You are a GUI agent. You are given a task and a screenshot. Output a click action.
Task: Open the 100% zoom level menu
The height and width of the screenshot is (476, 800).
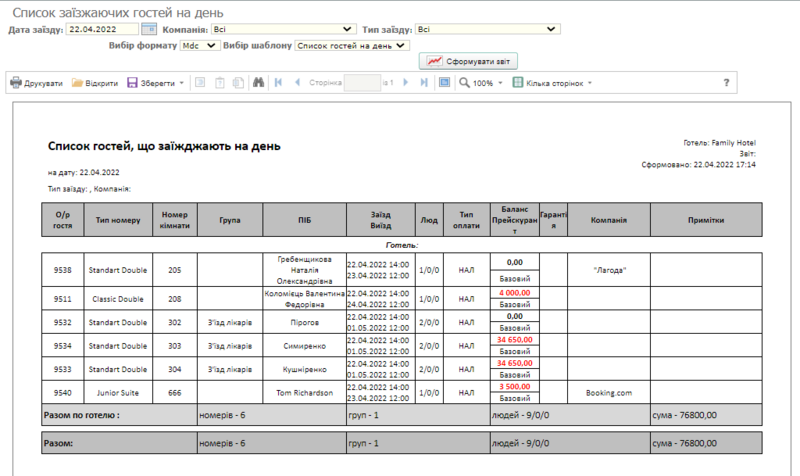483,83
